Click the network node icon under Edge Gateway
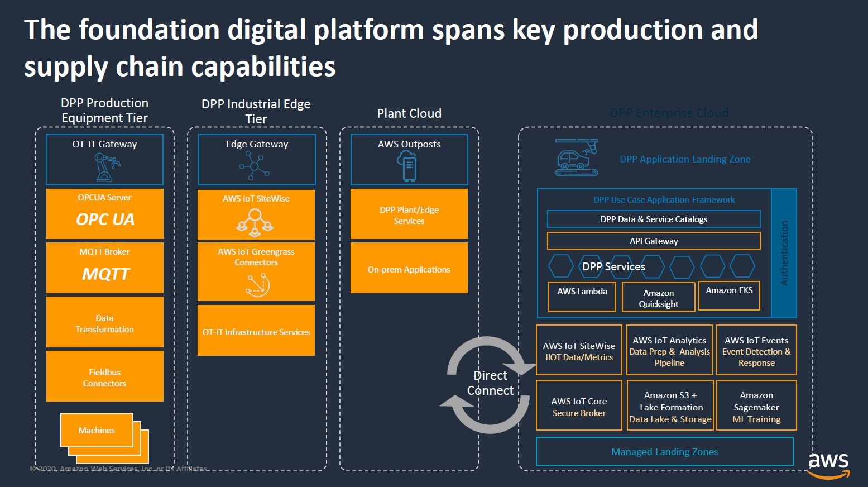 [x=255, y=166]
